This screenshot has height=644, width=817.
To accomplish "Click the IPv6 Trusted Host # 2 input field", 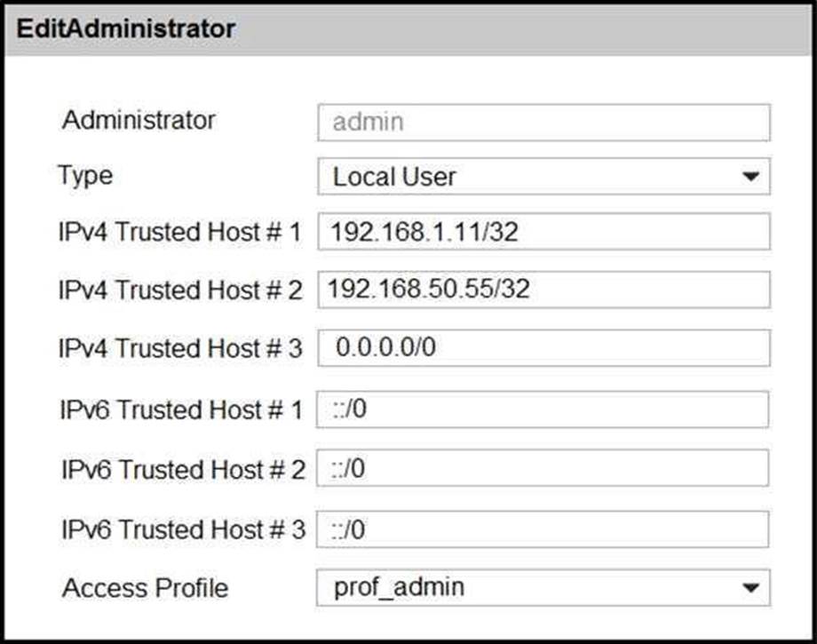I will point(543,467).
